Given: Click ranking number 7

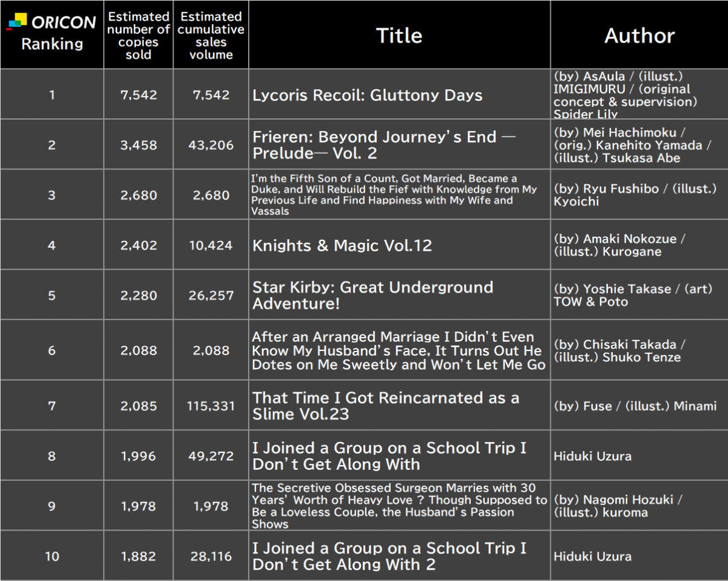Looking at the screenshot, I should tap(52, 406).
